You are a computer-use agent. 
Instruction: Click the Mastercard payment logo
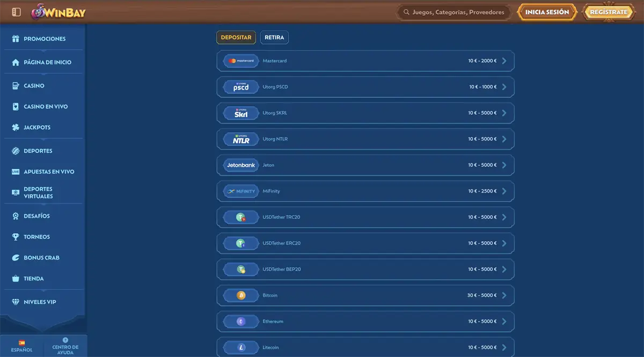(241, 61)
